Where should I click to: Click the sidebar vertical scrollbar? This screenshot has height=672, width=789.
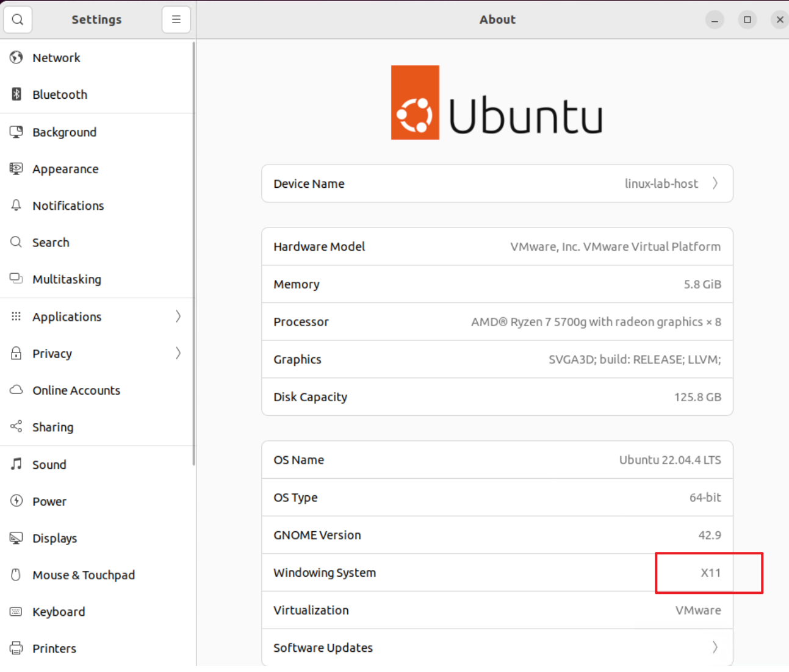point(194,253)
